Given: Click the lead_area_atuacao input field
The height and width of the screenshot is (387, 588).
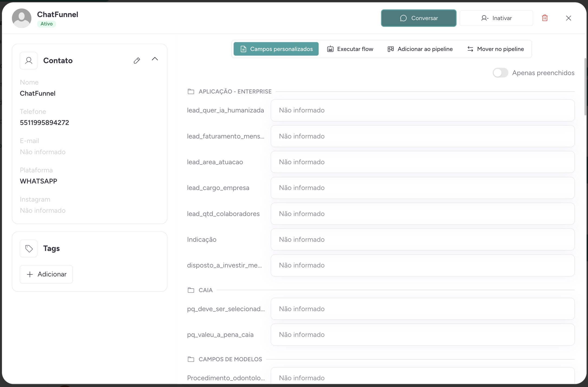Looking at the screenshot, I should point(423,162).
